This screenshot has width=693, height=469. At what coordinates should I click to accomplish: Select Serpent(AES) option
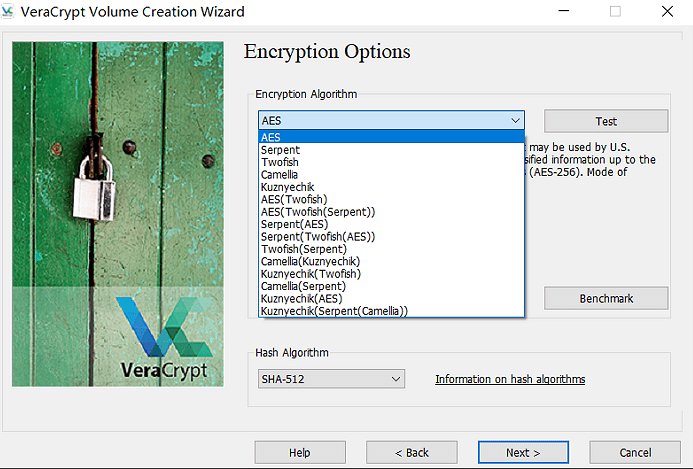point(391,224)
